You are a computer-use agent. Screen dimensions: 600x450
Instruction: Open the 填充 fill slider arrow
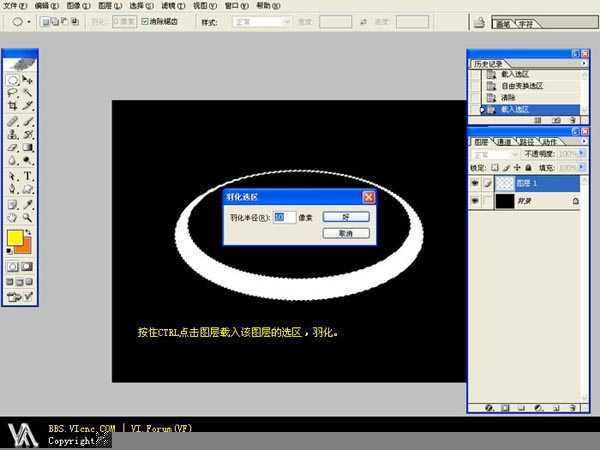click(582, 168)
